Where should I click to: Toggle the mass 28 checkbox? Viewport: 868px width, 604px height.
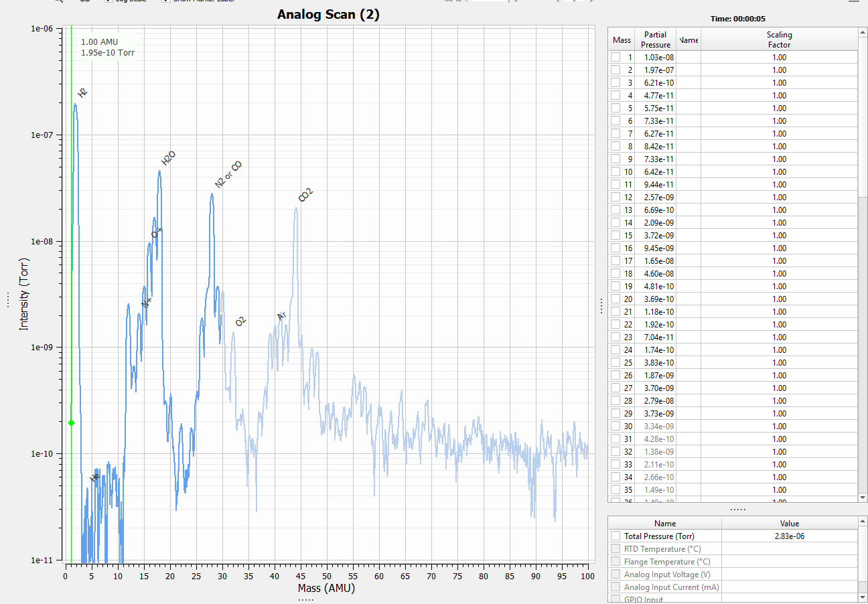click(x=615, y=401)
